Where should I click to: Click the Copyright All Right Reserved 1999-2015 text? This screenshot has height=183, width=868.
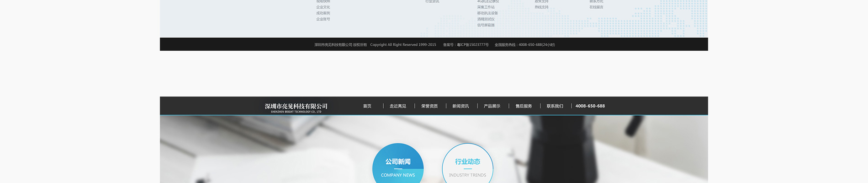(x=403, y=45)
